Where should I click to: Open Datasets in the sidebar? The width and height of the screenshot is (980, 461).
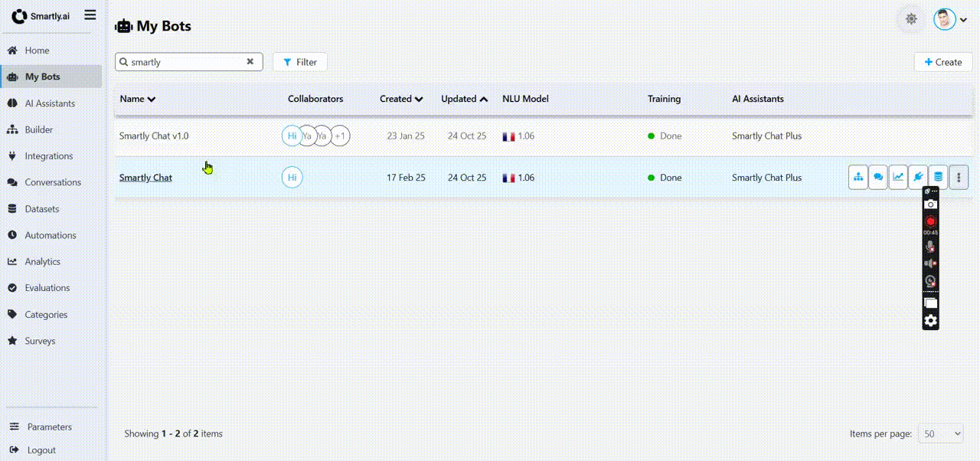(x=51, y=209)
